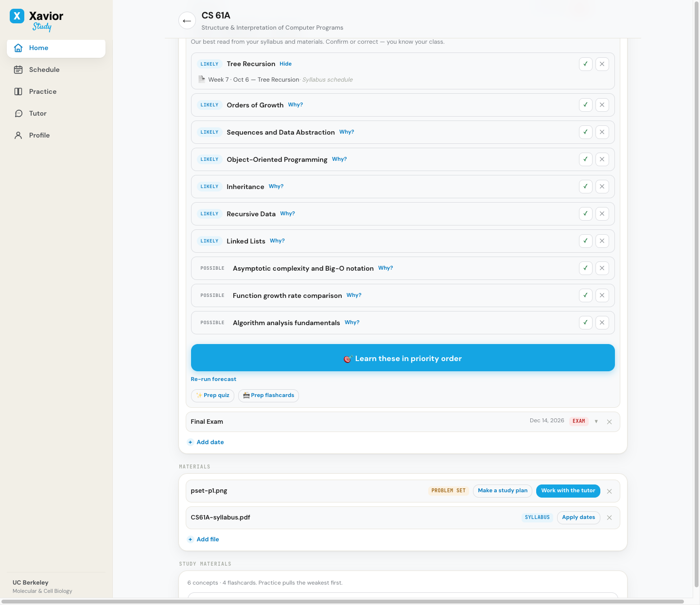Confirm Recursive Data with checkmark
The height and width of the screenshot is (605, 700).
[585, 214]
